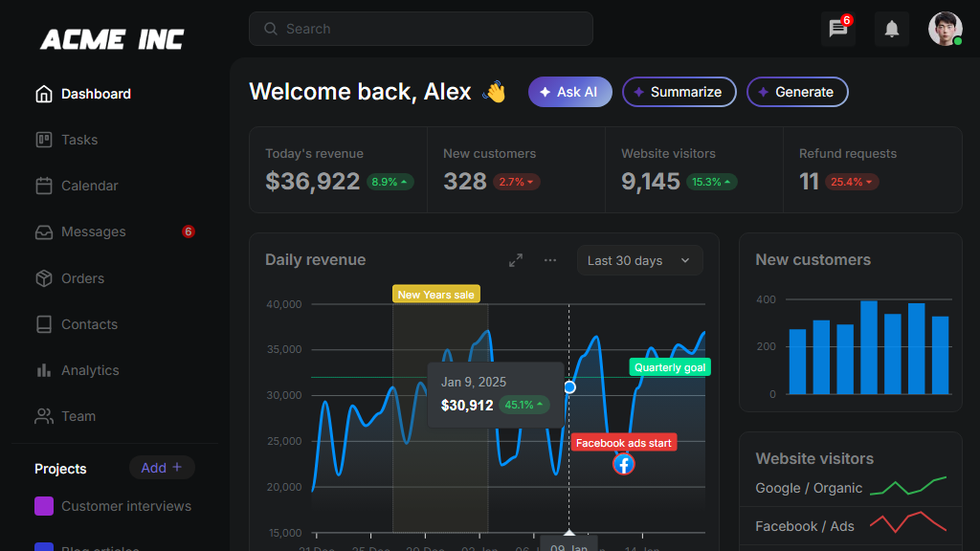The height and width of the screenshot is (551, 980).
Task: Click the Jan 9 data point on chart
Action: pos(569,387)
